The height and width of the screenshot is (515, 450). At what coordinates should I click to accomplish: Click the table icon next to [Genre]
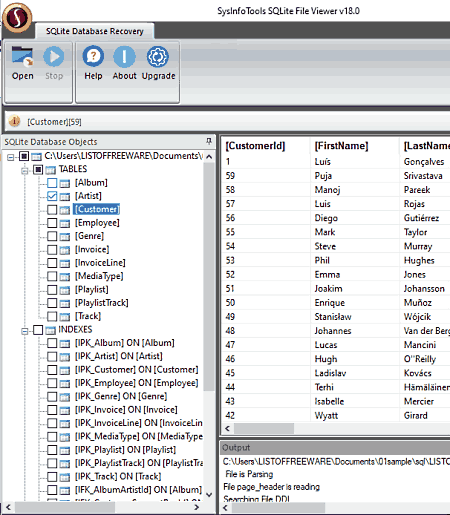click(x=65, y=236)
